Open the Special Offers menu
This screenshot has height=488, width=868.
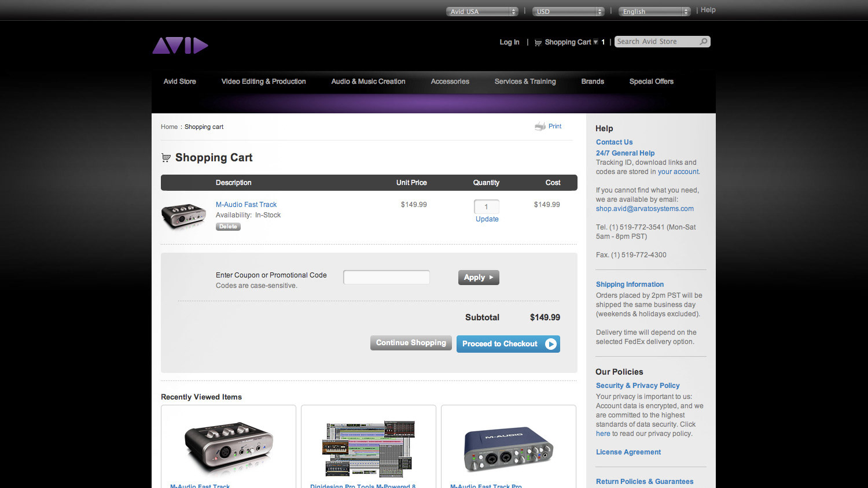(x=651, y=82)
